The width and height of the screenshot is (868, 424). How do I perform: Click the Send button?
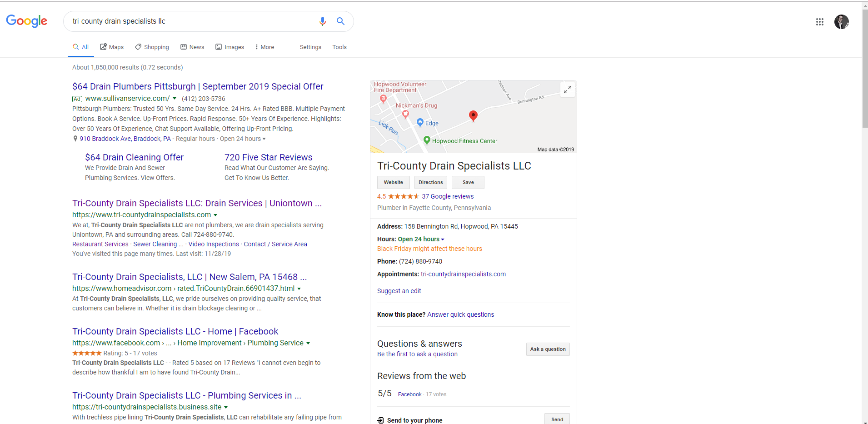557,419
